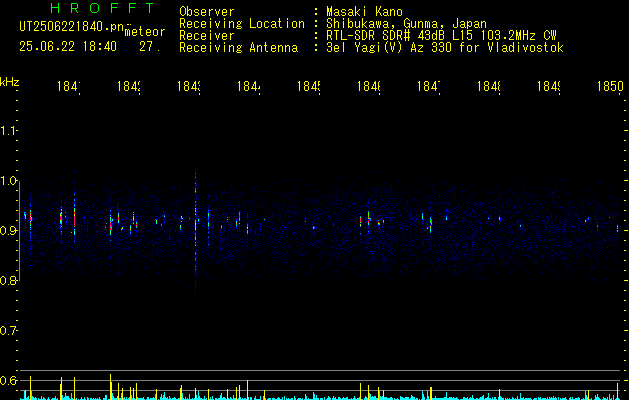Click the 1.1 kHz frequency label
This screenshot has height=400, width=629.
8,130
